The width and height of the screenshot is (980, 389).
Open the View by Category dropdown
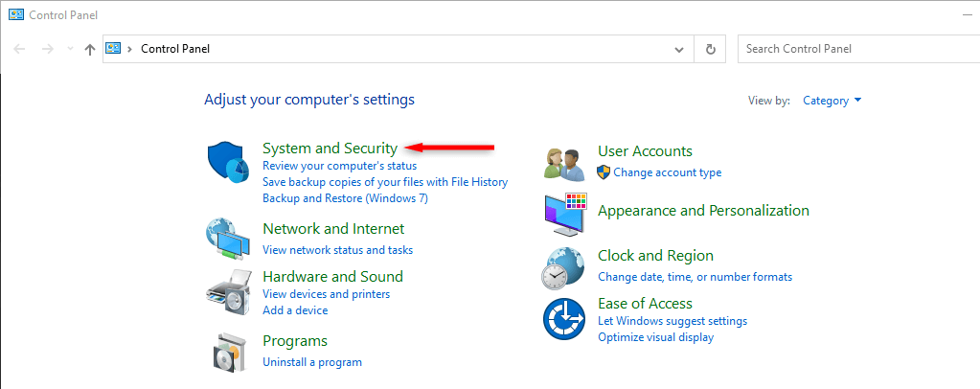(x=832, y=101)
